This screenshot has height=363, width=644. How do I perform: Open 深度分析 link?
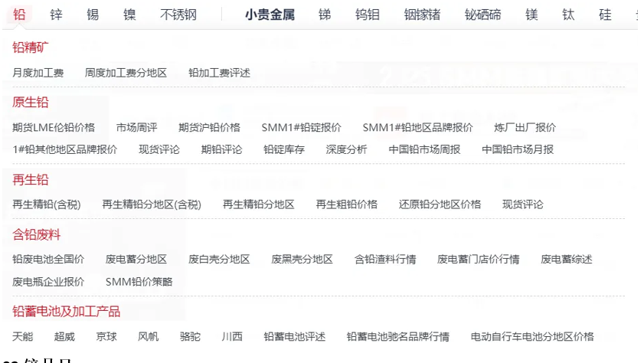[346, 149]
